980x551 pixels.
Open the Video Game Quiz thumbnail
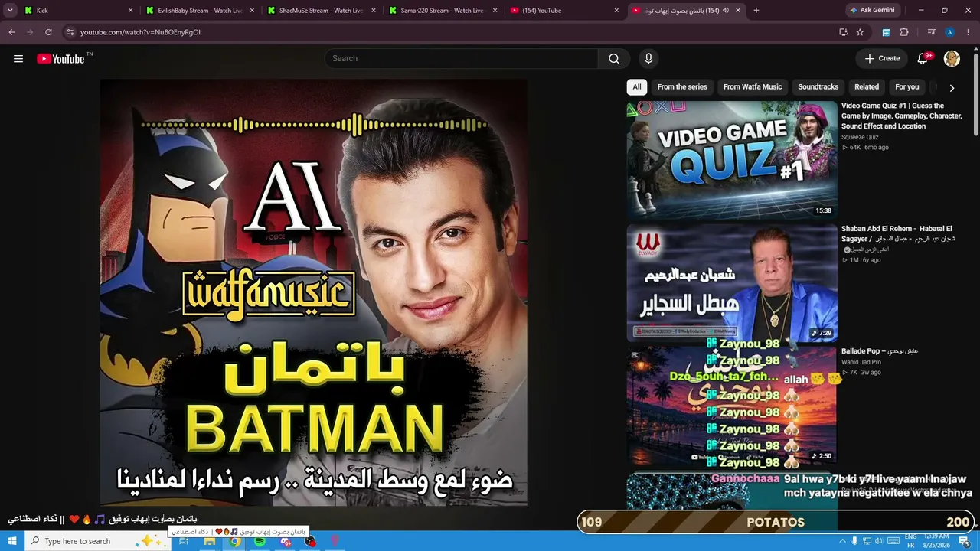coord(732,161)
